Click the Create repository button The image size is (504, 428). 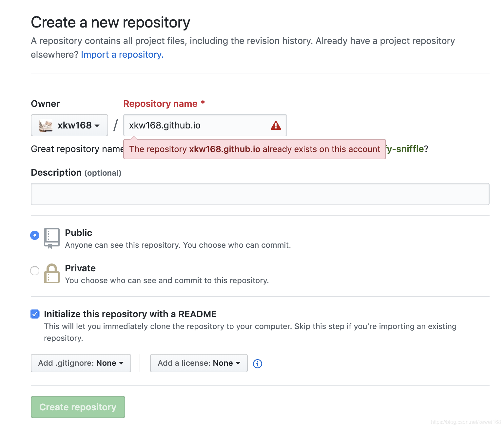pos(78,407)
